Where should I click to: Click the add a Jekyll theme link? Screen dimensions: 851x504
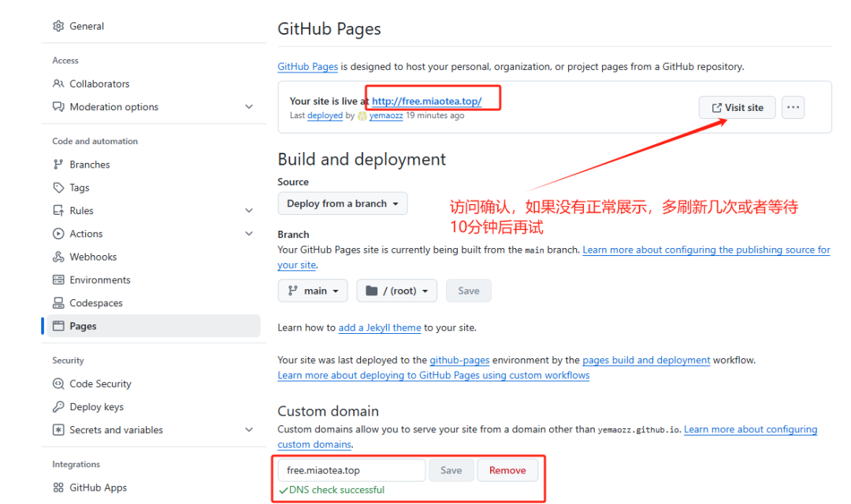point(380,328)
